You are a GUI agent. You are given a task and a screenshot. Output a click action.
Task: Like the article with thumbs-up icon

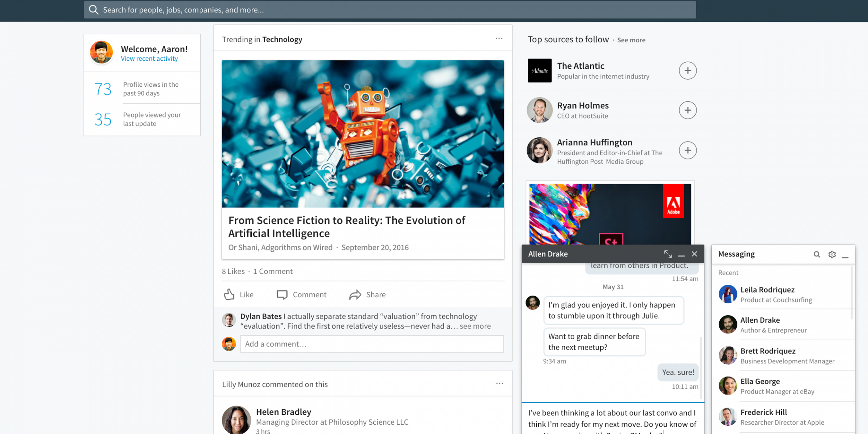click(229, 294)
